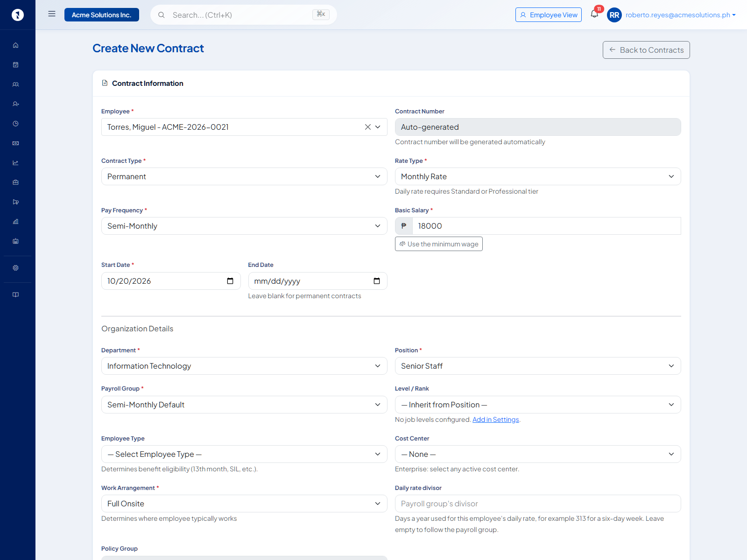Open the Start Date calendar picker icon
The image size is (747, 560).
230,281
